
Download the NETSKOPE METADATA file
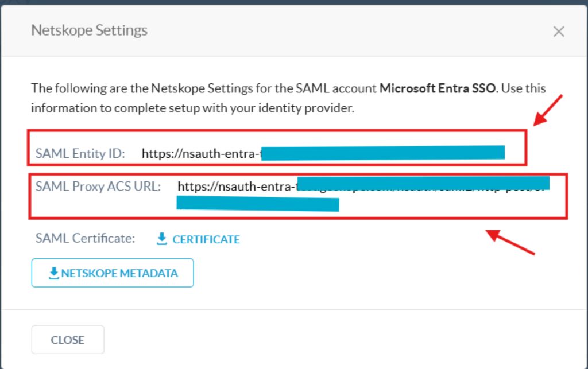113,273
